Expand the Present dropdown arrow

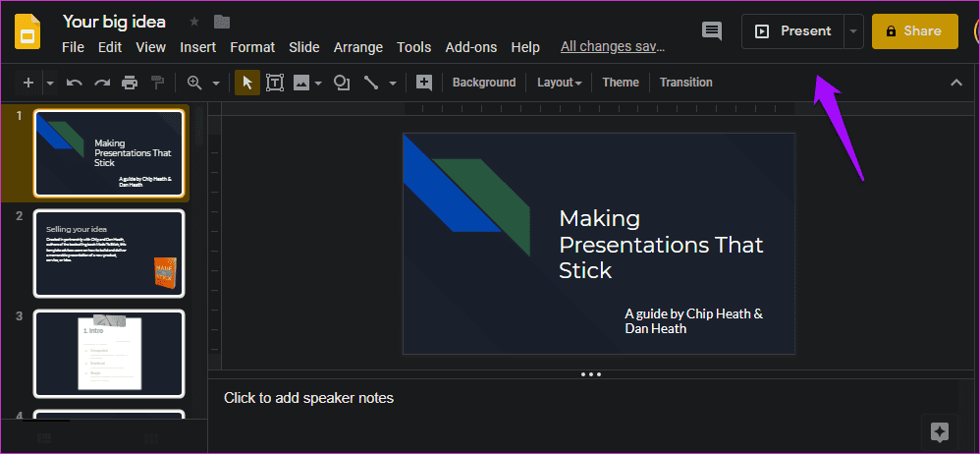[x=854, y=31]
